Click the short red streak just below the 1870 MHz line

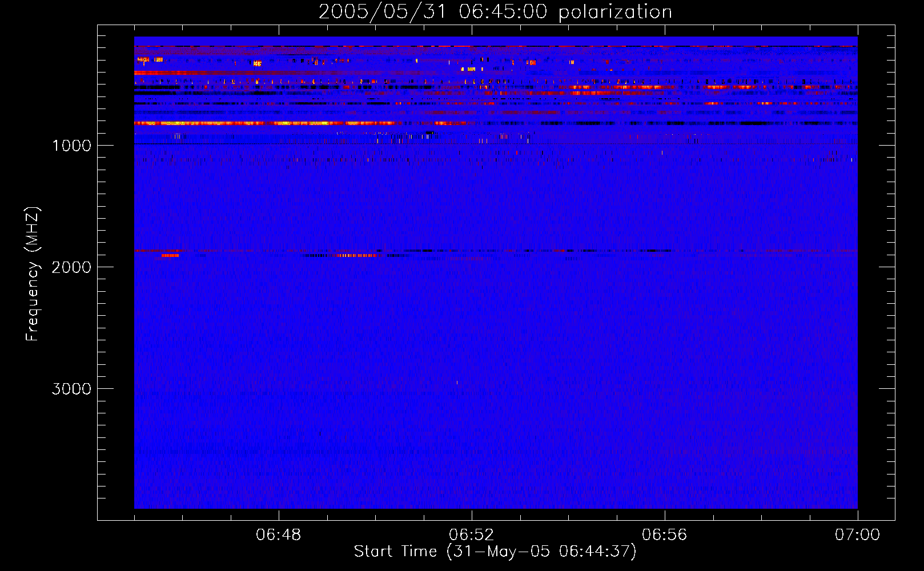(170, 256)
